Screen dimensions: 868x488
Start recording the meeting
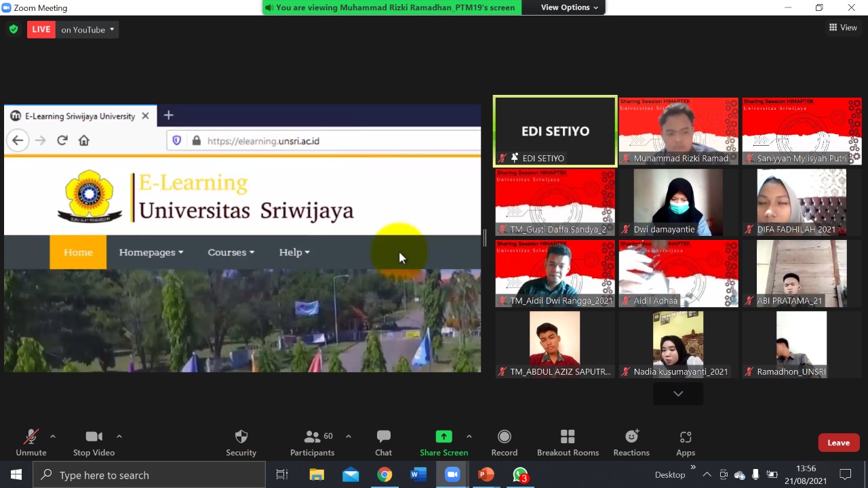coord(504,443)
